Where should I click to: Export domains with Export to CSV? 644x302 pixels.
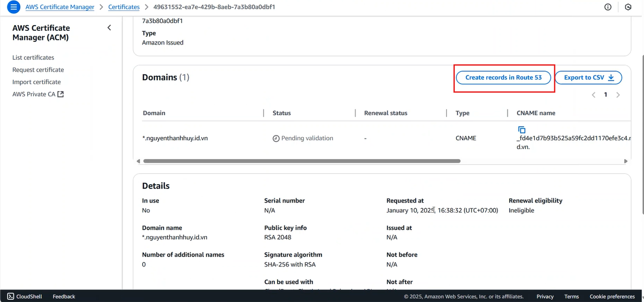[589, 77]
